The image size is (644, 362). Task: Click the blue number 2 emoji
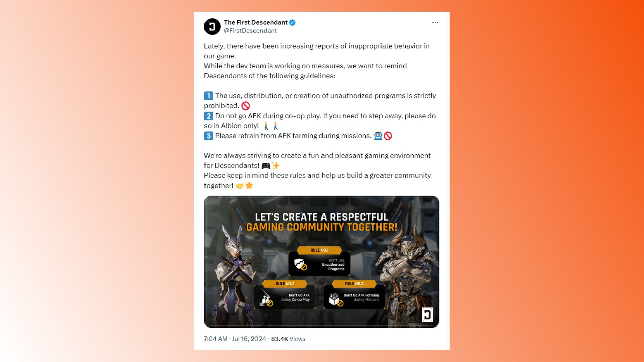point(209,116)
